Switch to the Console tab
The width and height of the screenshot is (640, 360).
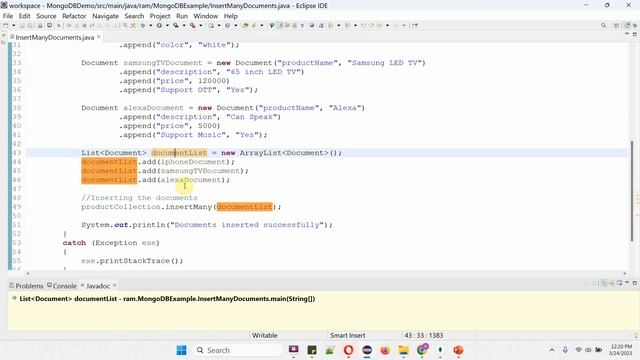point(62,286)
